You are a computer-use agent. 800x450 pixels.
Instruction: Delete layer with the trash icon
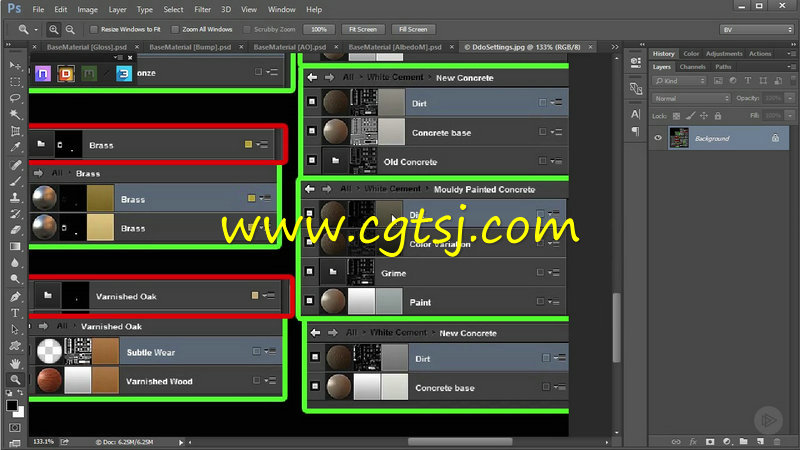[777, 441]
